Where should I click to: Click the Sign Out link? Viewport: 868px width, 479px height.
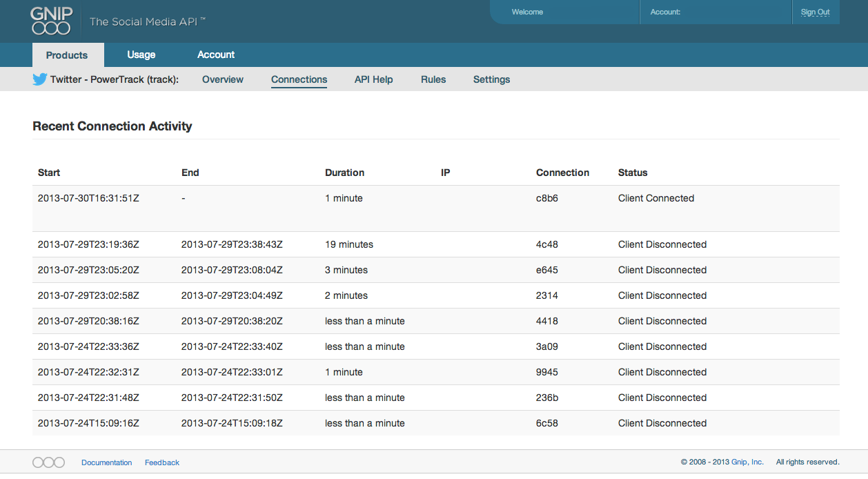pyautogui.click(x=816, y=12)
